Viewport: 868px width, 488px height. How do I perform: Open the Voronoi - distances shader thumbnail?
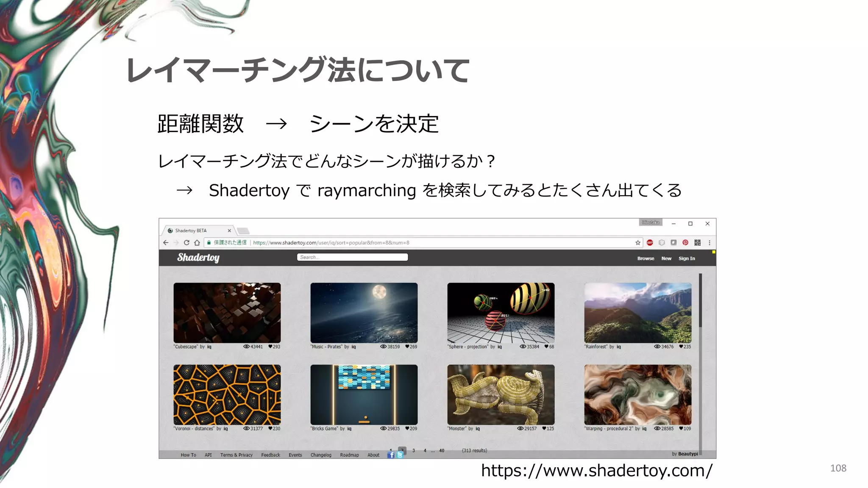[x=227, y=395]
